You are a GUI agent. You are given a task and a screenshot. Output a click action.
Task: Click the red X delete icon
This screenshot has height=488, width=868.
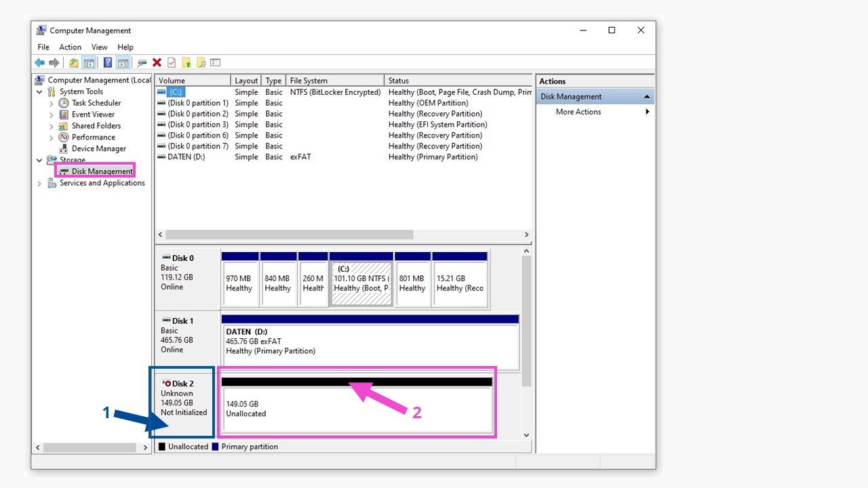[x=157, y=62]
